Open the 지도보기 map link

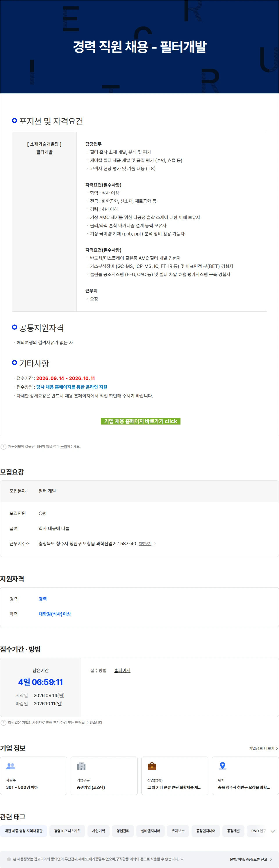[145, 544]
